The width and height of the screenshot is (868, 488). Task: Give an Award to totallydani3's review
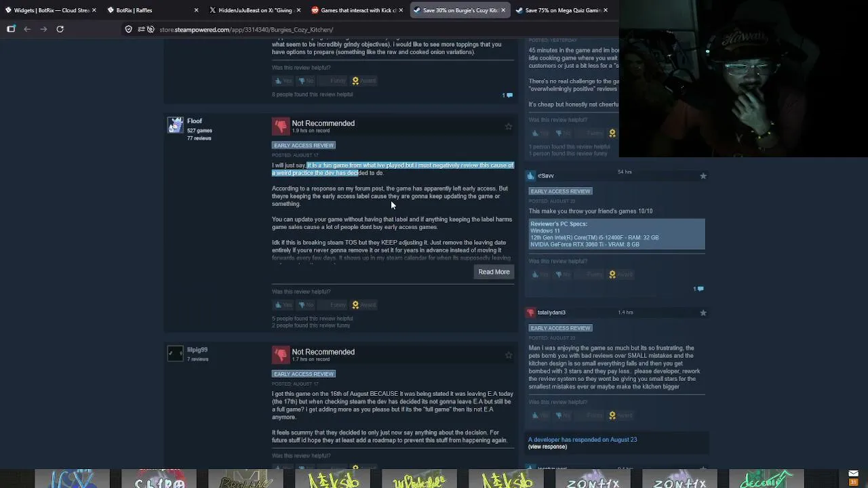click(x=620, y=415)
